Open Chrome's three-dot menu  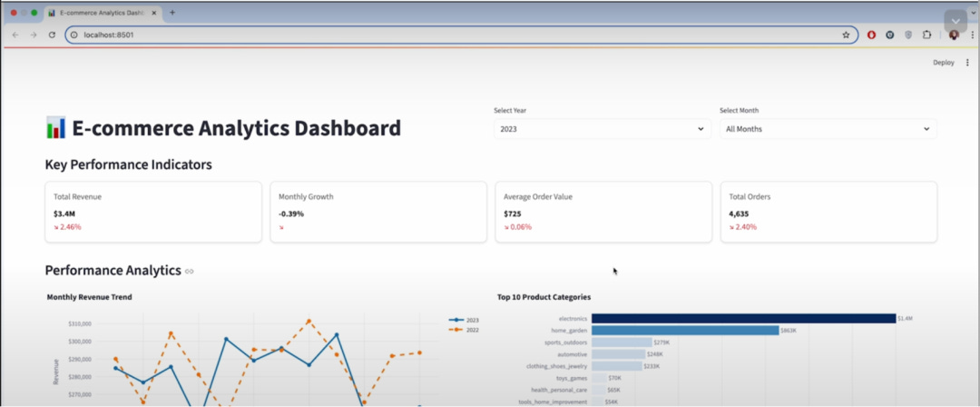click(x=973, y=35)
